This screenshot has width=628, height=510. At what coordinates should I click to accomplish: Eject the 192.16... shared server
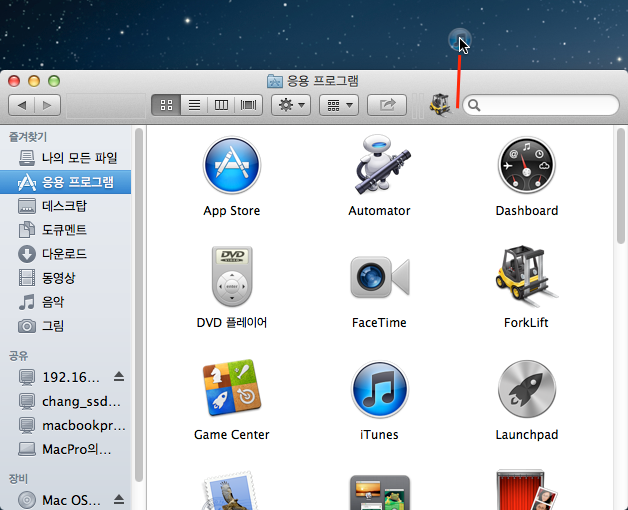[119, 377]
